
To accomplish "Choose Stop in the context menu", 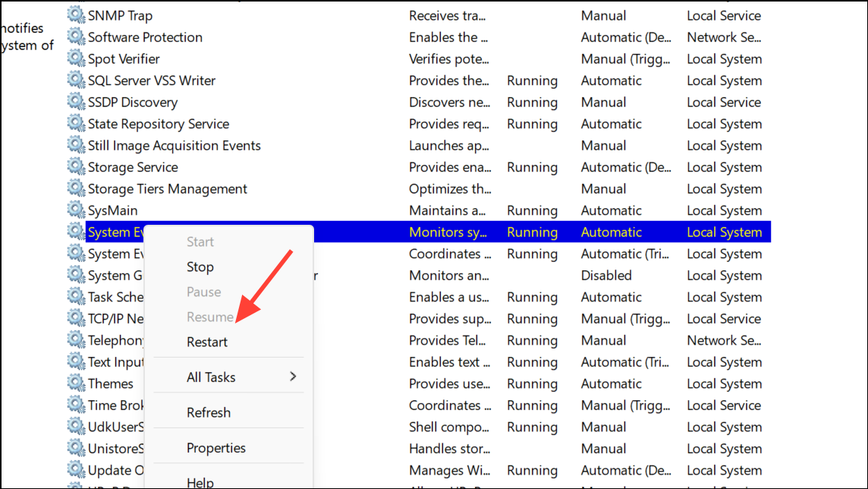I will [200, 267].
